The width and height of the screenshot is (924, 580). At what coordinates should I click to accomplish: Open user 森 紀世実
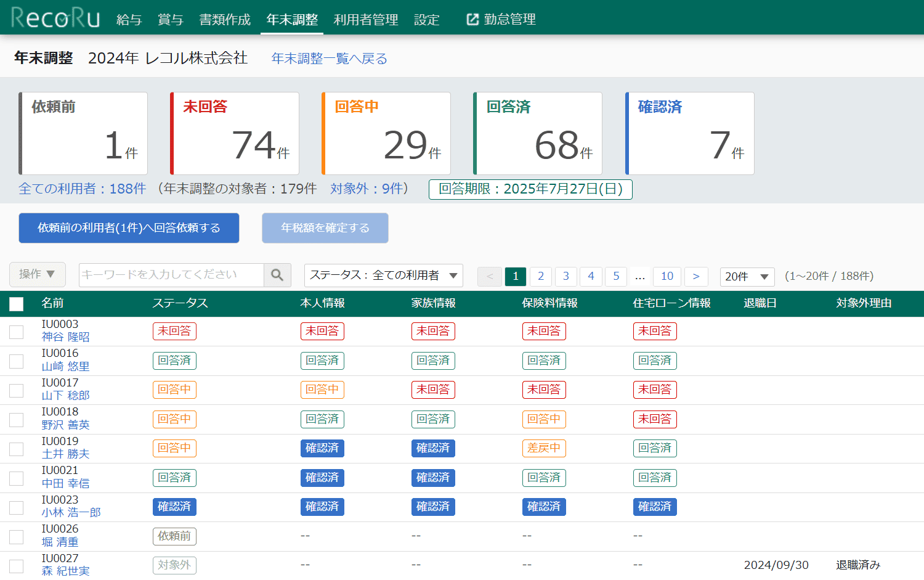[x=66, y=571]
